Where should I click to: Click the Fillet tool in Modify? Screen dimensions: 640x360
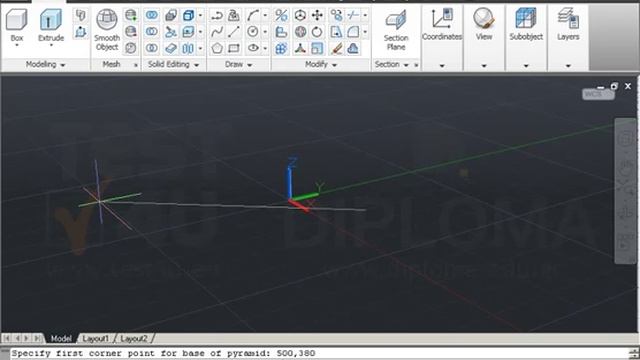pyautogui.click(x=353, y=32)
